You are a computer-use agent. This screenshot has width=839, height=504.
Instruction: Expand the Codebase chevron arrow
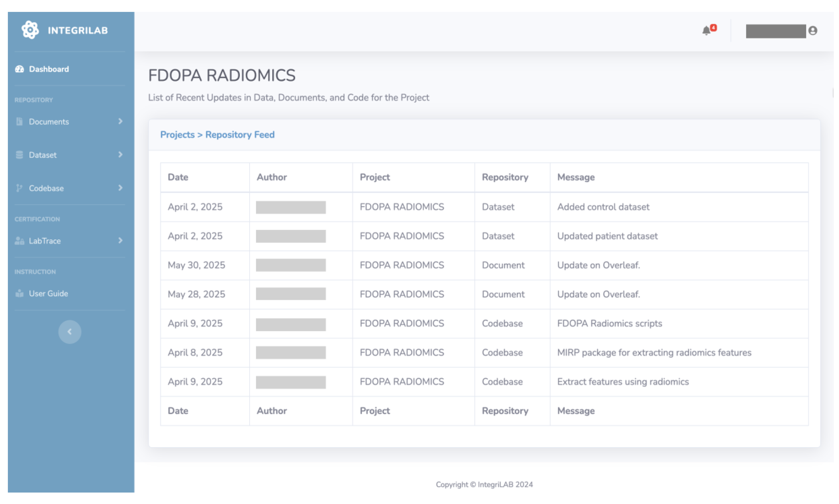120,188
